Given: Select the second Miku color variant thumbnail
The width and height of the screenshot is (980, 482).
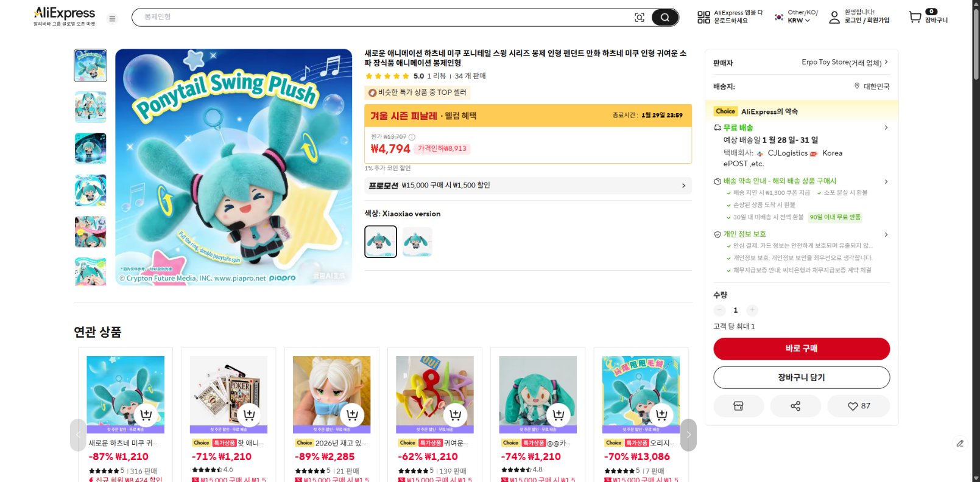Looking at the screenshot, I should [x=417, y=242].
